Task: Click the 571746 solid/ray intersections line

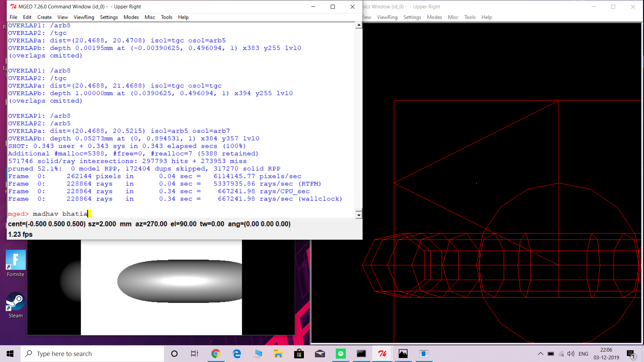Action: [x=127, y=161]
